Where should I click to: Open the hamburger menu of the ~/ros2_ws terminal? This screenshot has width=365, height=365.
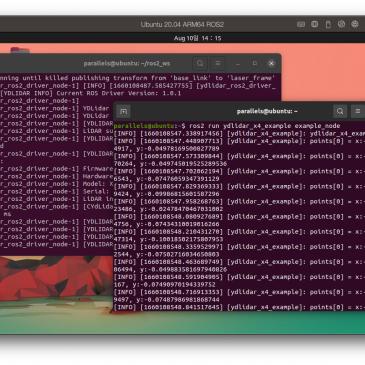[x=218, y=63]
